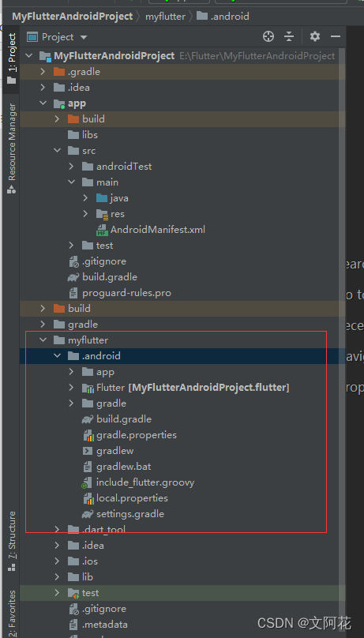This screenshot has width=364, height=638.
Task: Select the 'local.properties' file name
Action: 132,498
